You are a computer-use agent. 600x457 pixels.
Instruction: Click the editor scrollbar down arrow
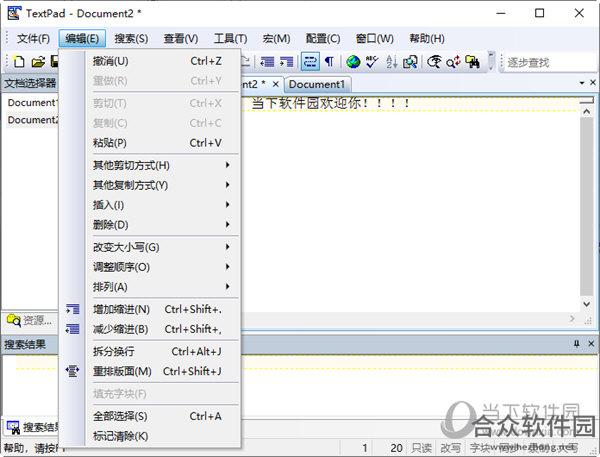(587, 304)
